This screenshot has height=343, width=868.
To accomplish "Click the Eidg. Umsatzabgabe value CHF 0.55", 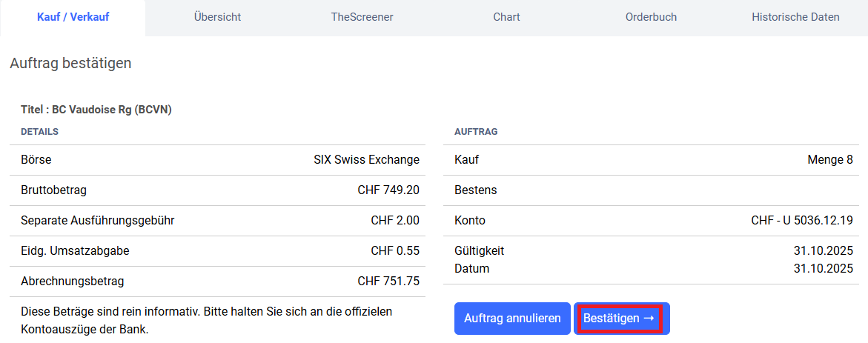I will point(394,251).
